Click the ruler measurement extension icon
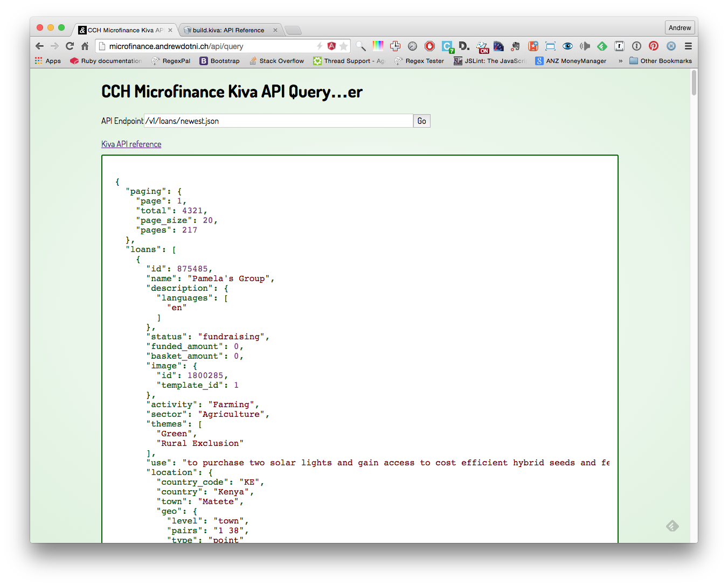This screenshot has width=728, height=586. (x=619, y=46)
